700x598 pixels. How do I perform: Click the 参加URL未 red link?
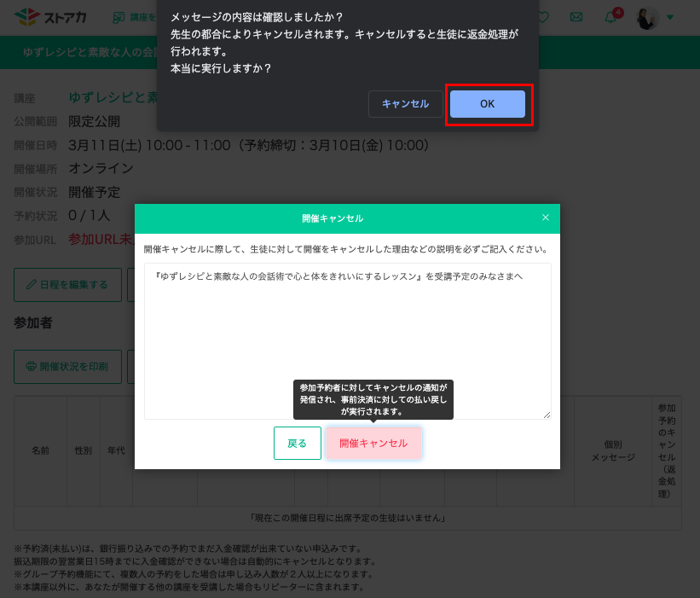coord(101,240)
